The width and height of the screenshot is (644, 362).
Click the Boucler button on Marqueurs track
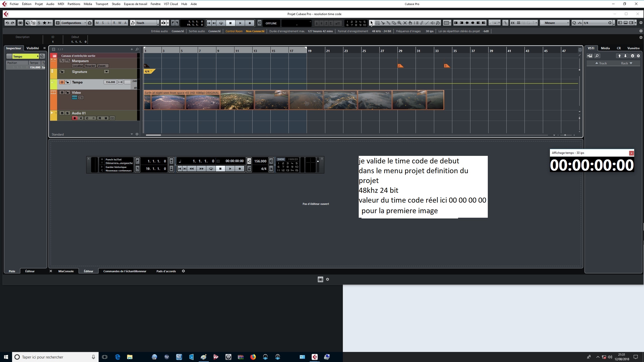(90, 66)
